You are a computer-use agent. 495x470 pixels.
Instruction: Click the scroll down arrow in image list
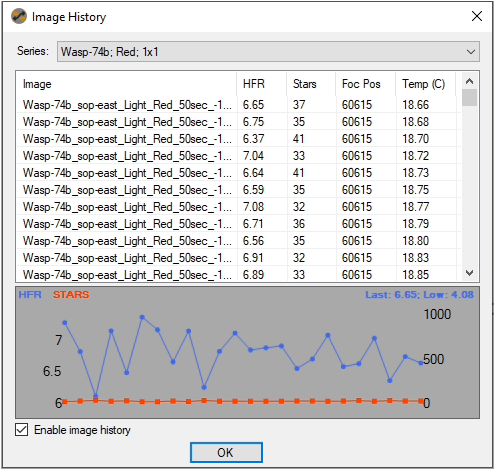pos(469,273)
